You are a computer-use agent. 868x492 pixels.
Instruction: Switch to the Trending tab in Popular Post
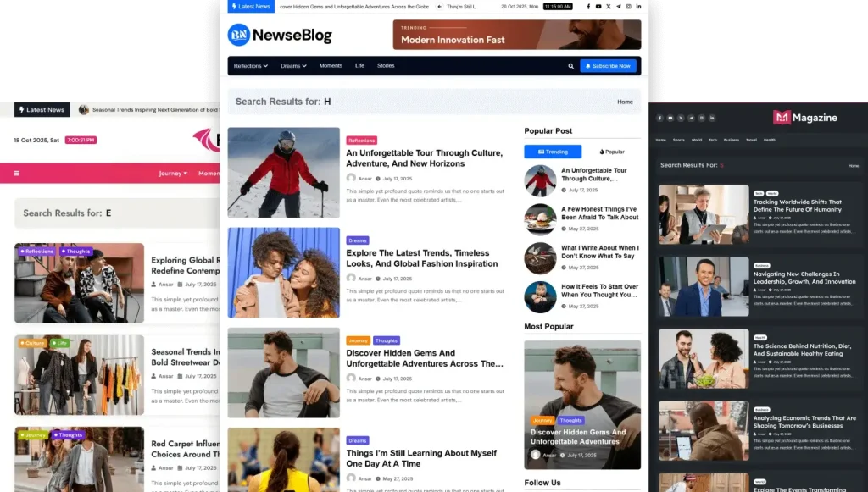(x=553, y=152)
